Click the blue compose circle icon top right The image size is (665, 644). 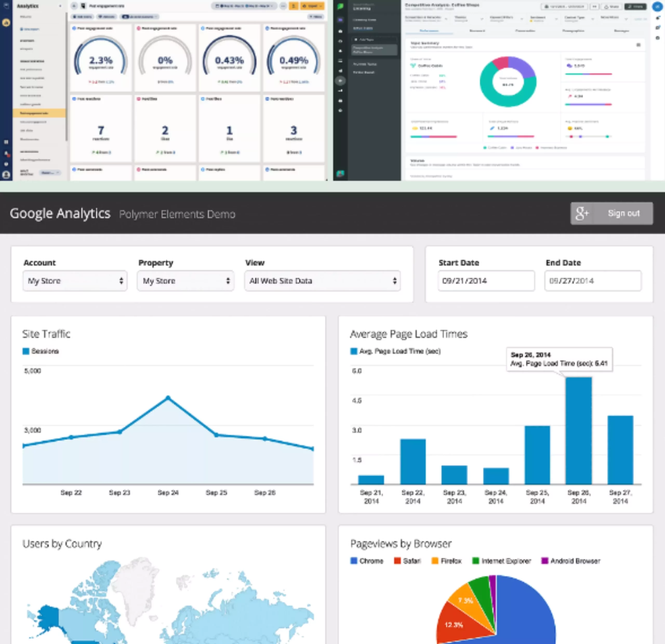coord(657,6)
